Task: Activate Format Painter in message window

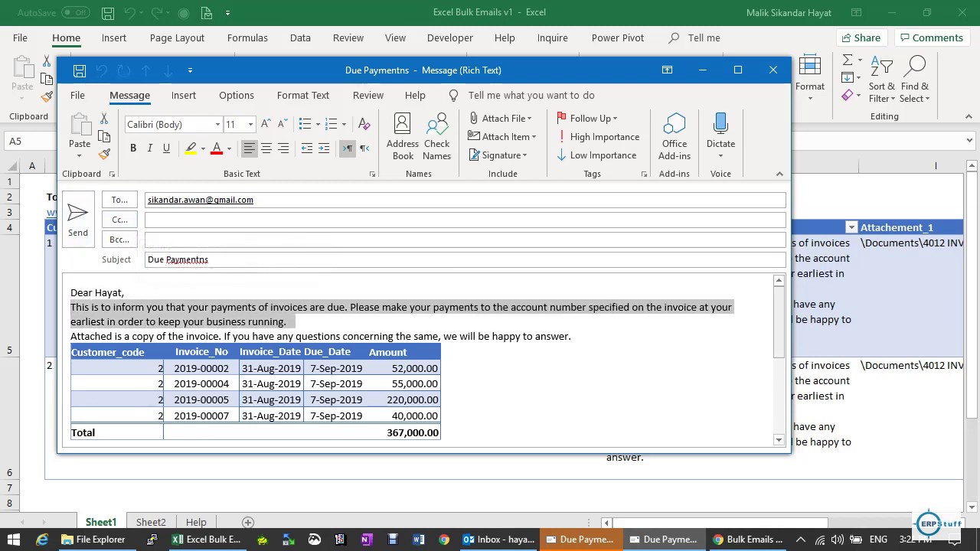Action: (x=104, y=155)
